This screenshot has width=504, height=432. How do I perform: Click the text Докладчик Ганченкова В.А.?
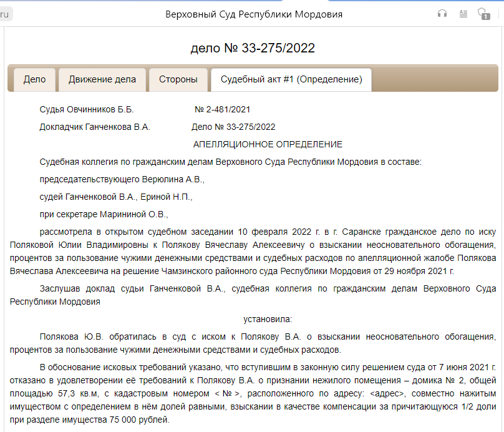95,127
